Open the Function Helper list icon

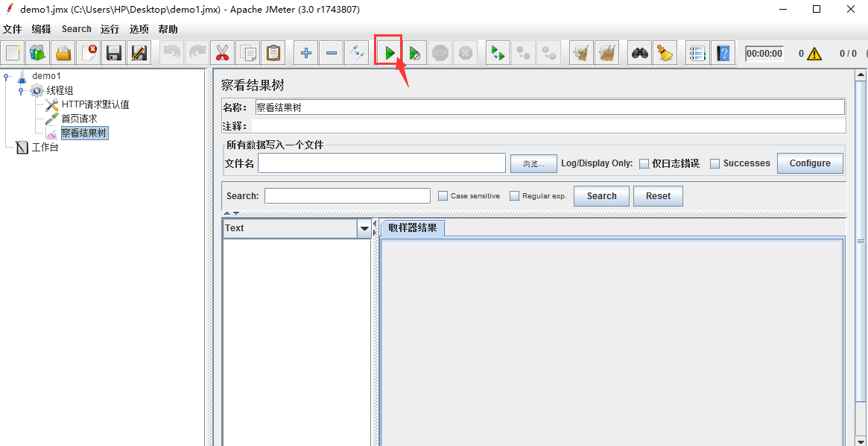tap(698, 53)
